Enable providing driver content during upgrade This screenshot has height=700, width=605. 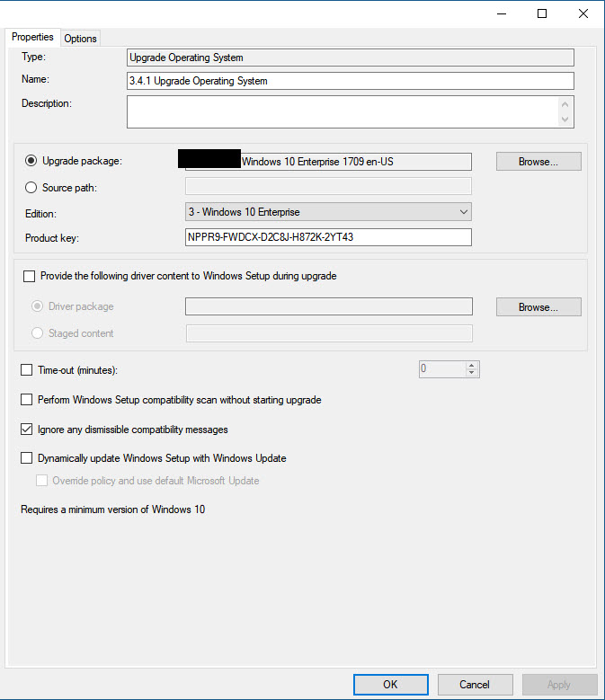[x=29, y=277]
